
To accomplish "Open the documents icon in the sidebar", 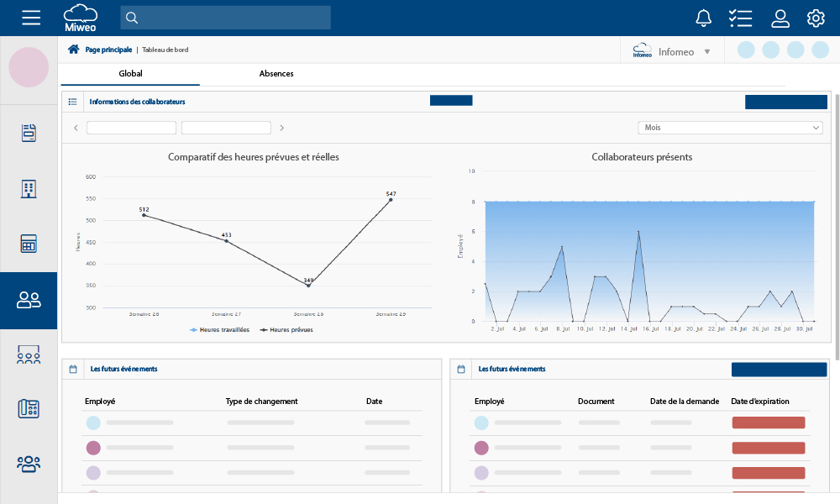I will [29, 132].
